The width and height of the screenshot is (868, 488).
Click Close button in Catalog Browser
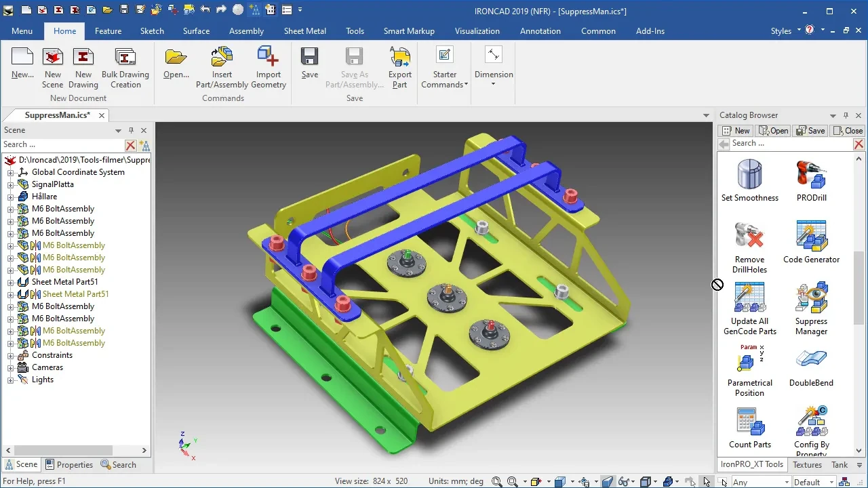click(x=848, y=131)
